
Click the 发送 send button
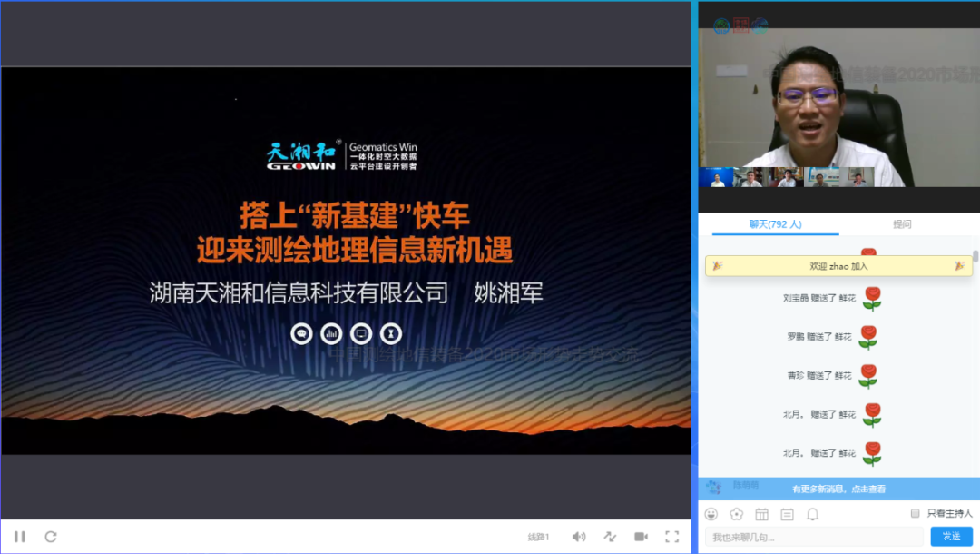click(951, 537)
